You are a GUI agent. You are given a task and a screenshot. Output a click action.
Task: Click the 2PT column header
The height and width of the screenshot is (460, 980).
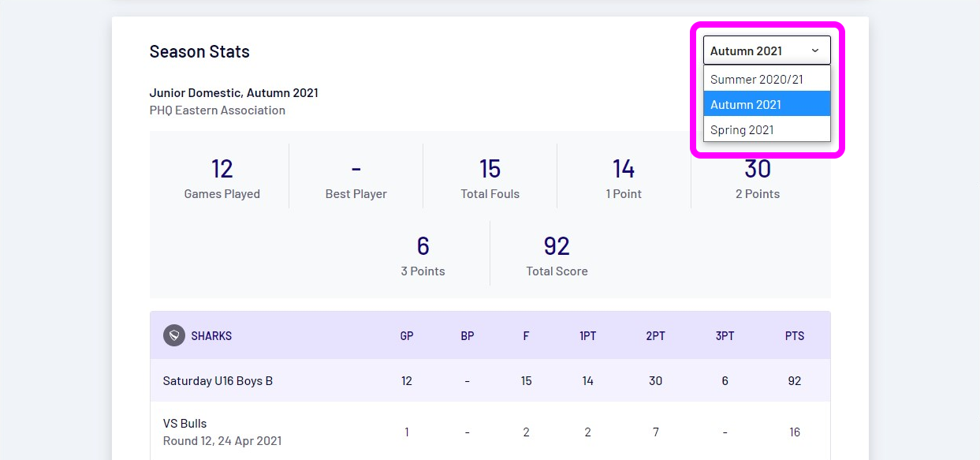[655, 336]
